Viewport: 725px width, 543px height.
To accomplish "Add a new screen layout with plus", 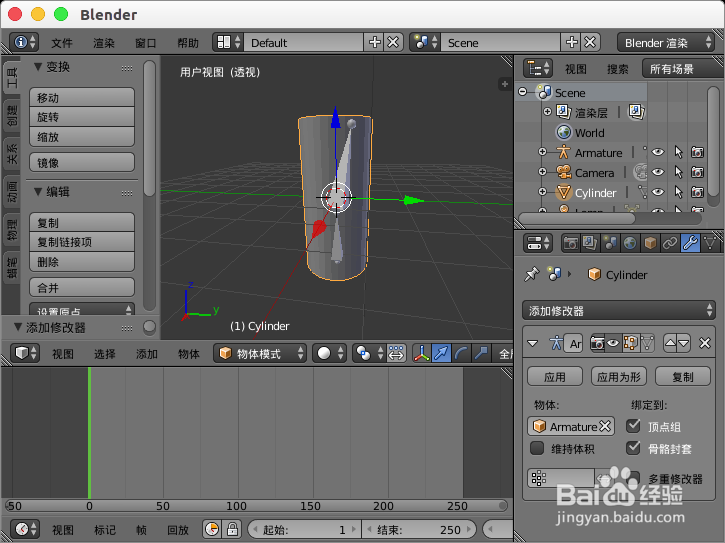I will [375, 43].
